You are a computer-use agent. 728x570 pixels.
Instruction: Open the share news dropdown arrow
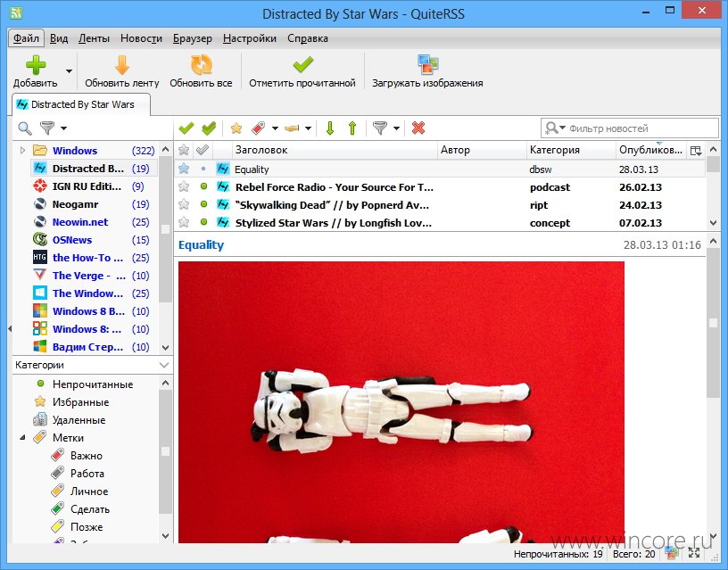click(309, 128)
